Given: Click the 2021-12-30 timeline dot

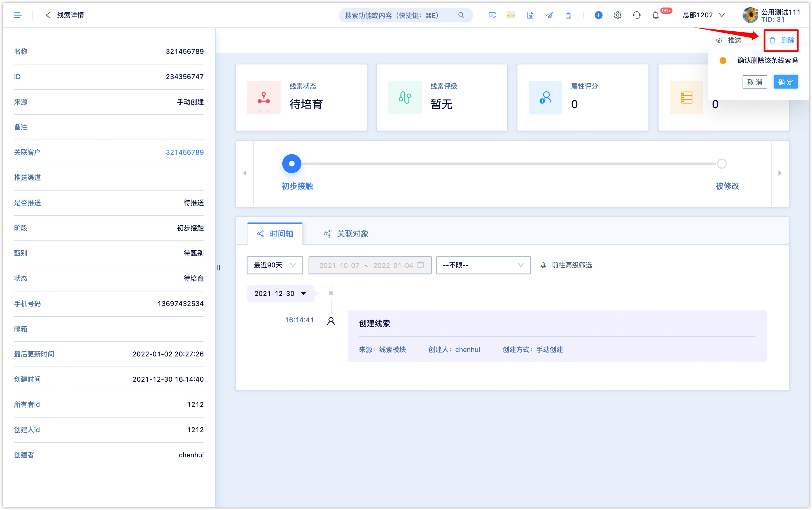Looking at the screenshot, I should (x=331, y=293).
